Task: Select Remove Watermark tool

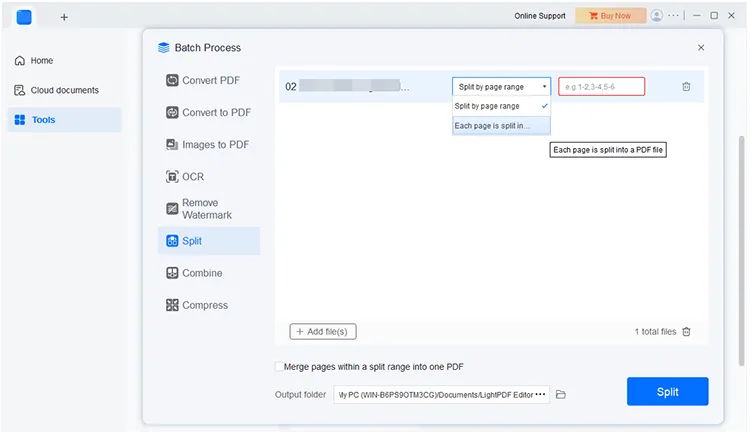Action: pos(209,209)
